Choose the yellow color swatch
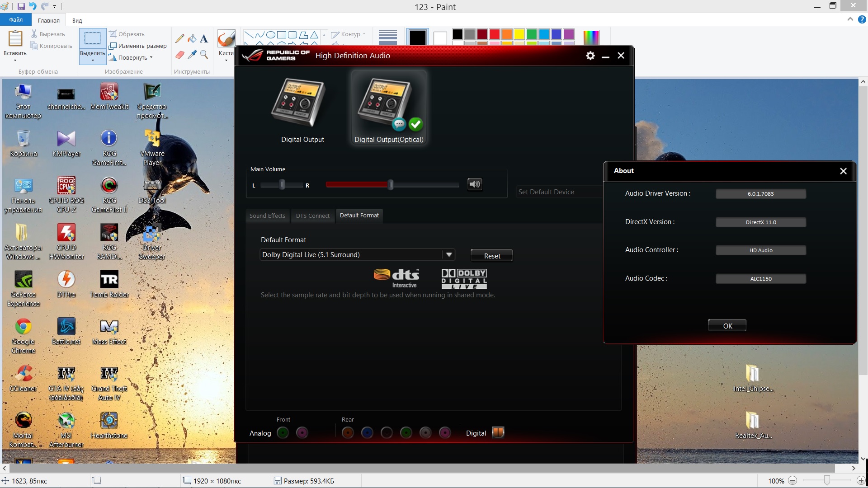Screen dimensions: 868x488 point(519,34)
